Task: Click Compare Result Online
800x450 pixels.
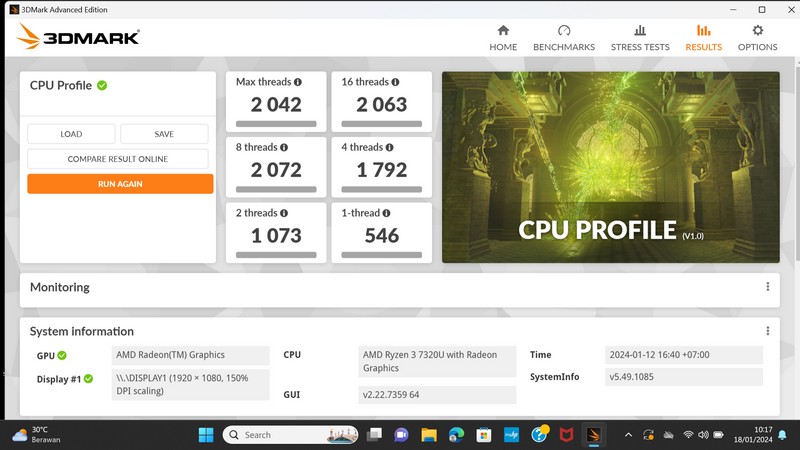Action: [118, 159]
